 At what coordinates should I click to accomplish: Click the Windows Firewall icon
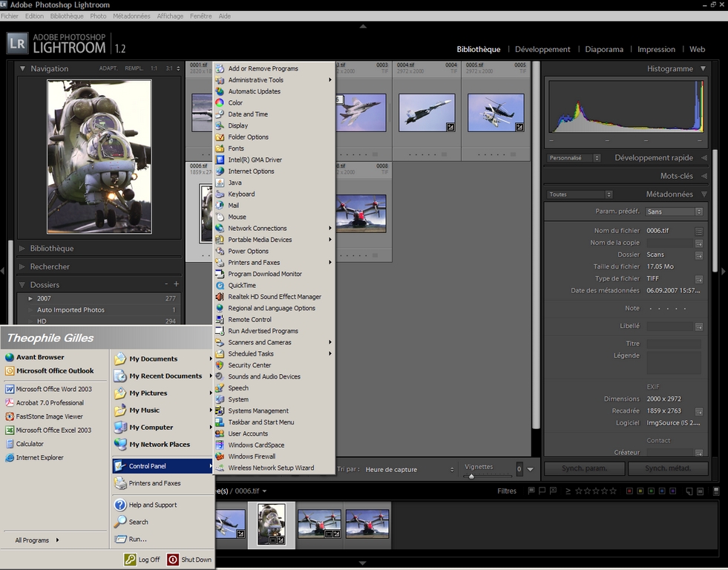[x=220, y=456]
